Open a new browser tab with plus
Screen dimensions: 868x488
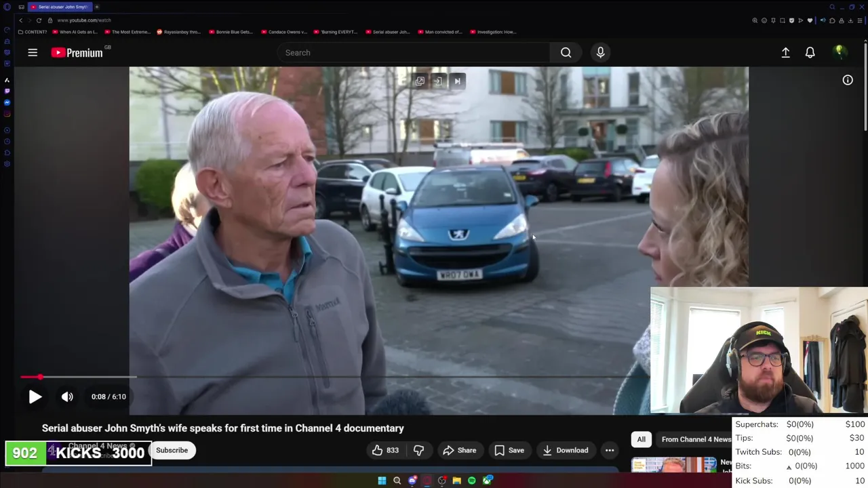click(x=97, y=7)
